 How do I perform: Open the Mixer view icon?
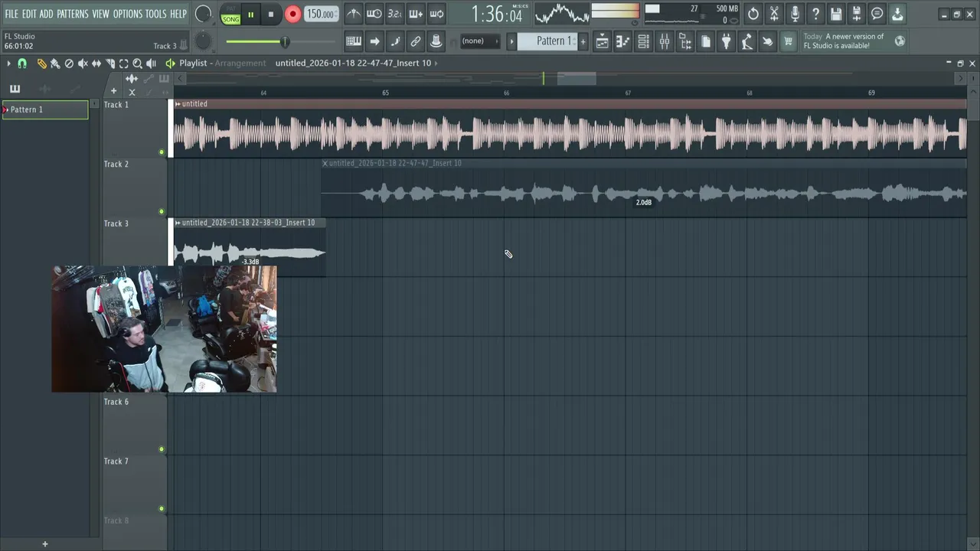[665, 41]
